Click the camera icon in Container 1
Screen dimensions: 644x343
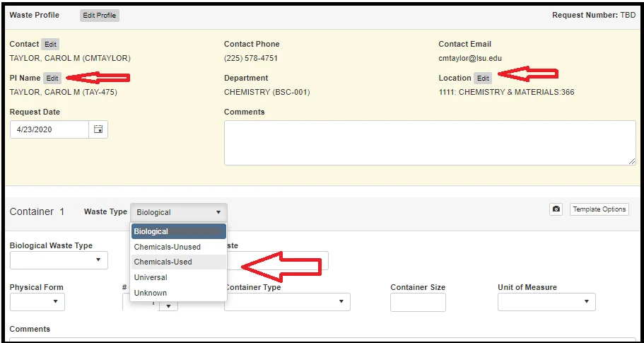556,209
